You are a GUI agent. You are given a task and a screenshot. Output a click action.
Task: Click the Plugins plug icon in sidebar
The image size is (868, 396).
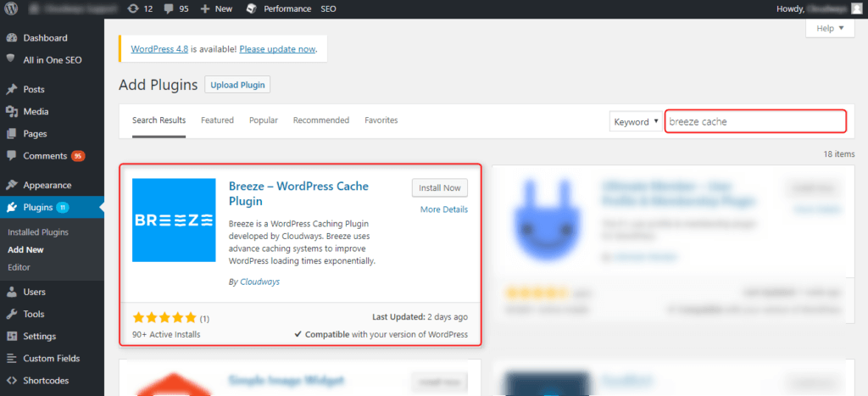pyautogui.click(x=11, y=208)
